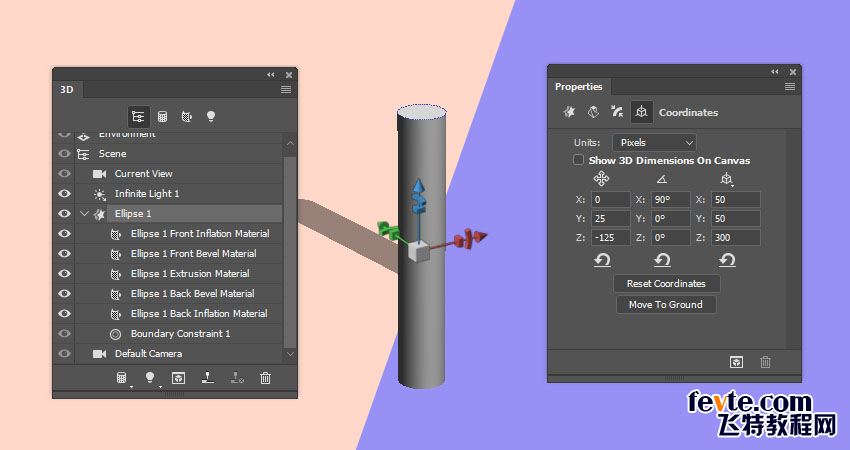Open Cap properties icon
The image size is (850, 450).
[x=617, y=112]
